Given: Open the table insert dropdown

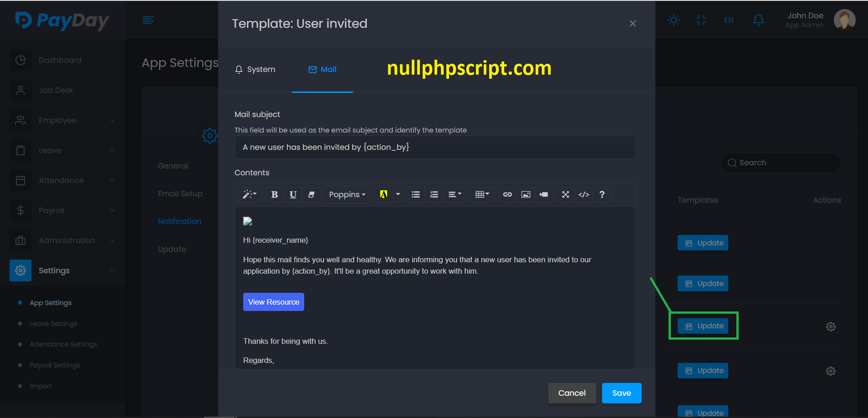Looking at the screenshot, I should [482, 194].
